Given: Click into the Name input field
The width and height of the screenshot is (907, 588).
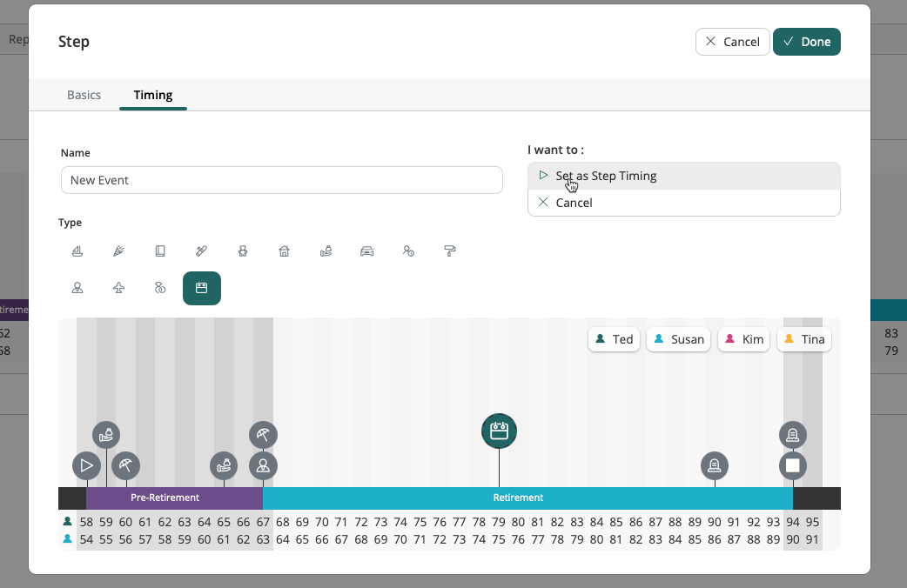Looking at the screenshot, I should pyautogui.click(x=281, y=180).
